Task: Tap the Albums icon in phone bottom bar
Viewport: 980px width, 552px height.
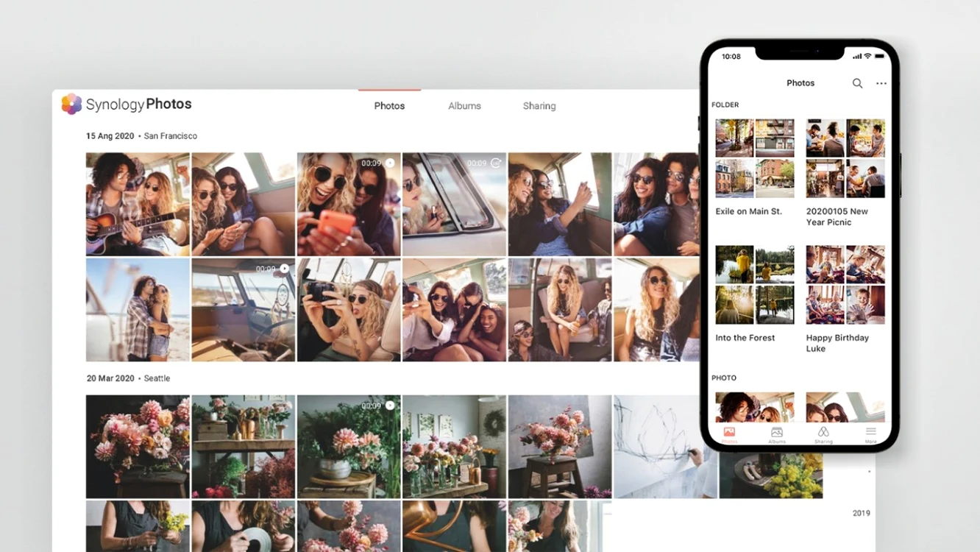Action: [776, 432]
